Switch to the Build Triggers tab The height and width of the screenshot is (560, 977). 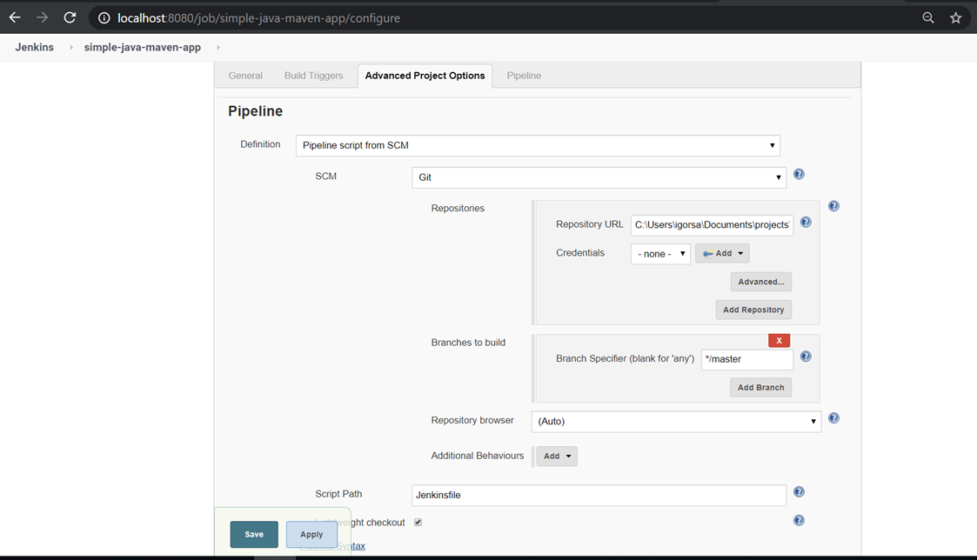[313, 76]
